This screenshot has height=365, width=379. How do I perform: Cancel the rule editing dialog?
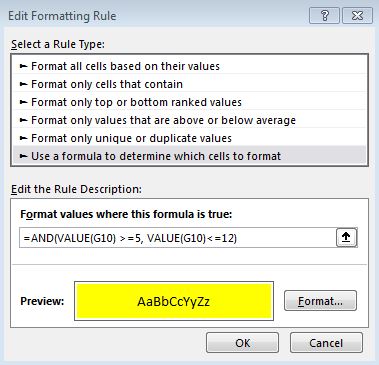(326, 343)
